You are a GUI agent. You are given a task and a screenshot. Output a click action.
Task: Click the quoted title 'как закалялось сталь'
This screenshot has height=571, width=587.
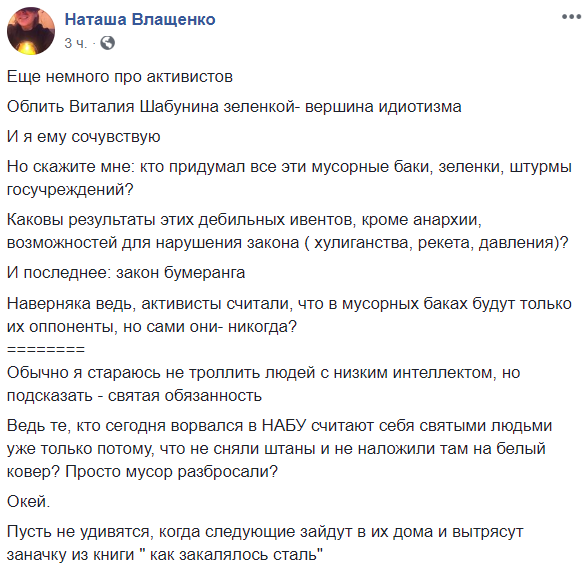pos(233,555)
